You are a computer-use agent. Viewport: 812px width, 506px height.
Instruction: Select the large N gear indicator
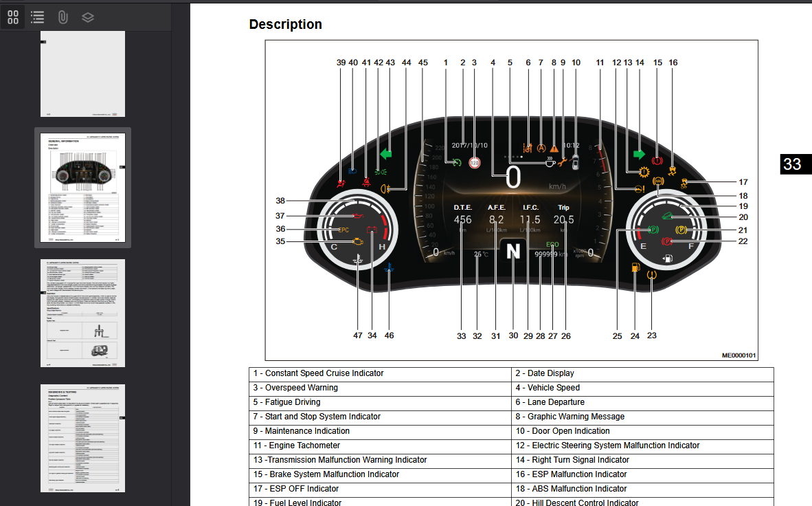[512, 252]
